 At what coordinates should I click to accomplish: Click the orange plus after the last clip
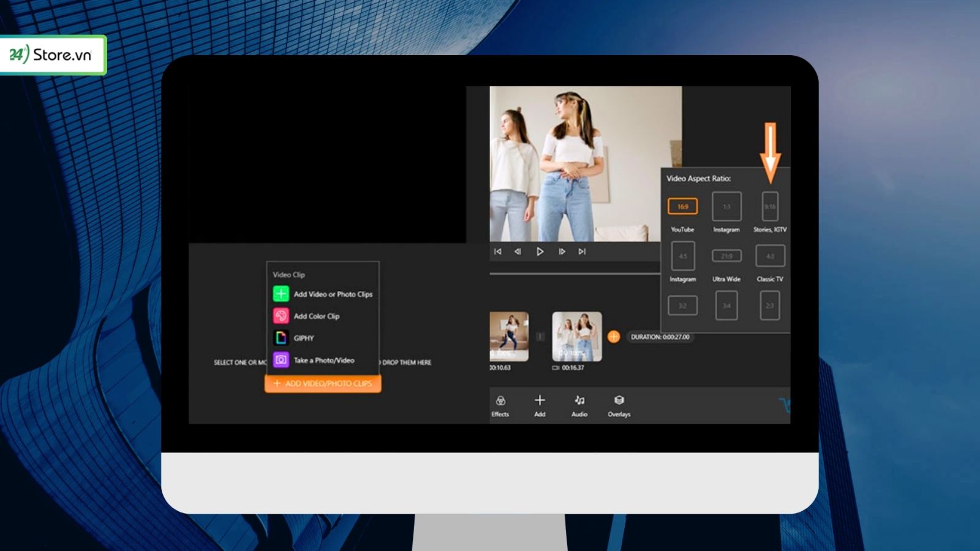click(x=614, y=337)
